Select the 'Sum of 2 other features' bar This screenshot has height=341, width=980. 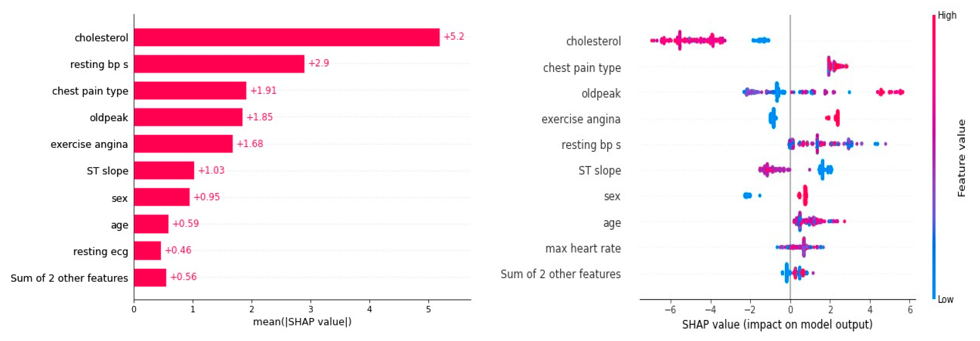150,278
